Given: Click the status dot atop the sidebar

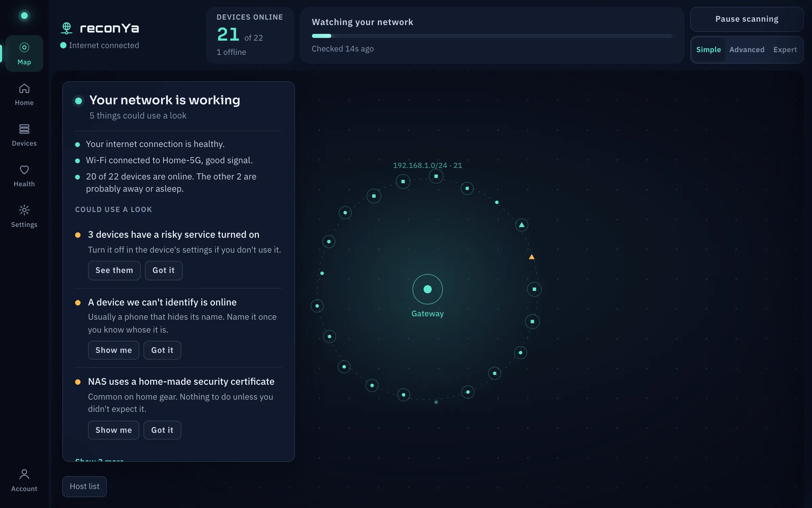Looking at the screenshot, I should [x=24, y=16].
